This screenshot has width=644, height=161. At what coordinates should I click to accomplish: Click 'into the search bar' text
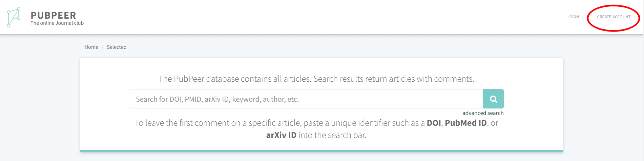[332, 135]
